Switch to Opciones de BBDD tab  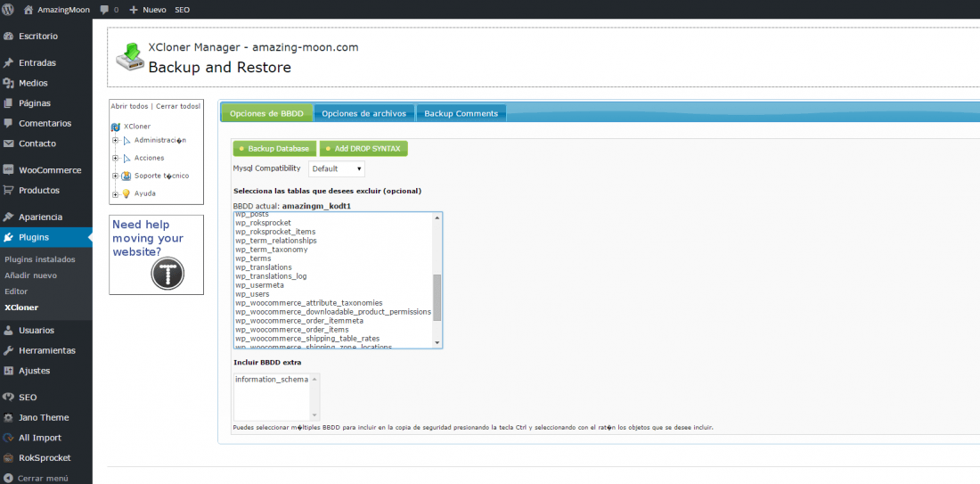[266, 113]
